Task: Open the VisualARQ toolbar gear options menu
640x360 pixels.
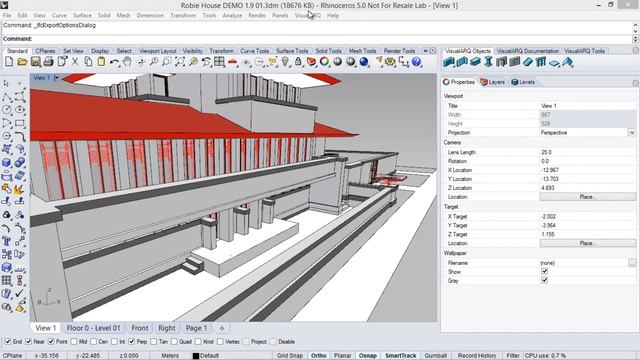Action: (x=636, y=50)
